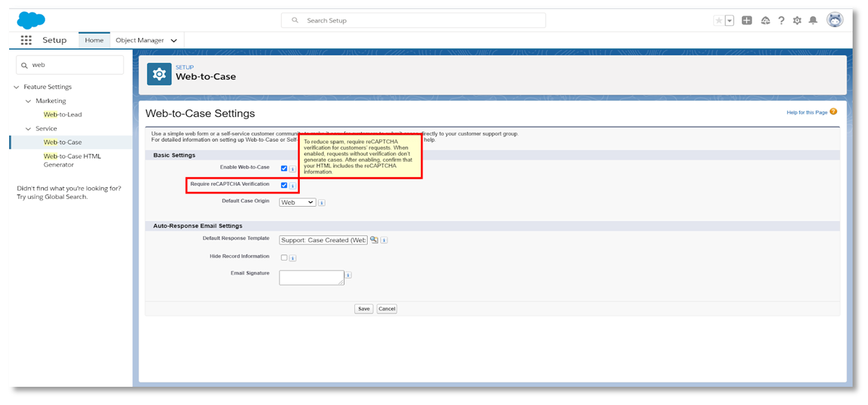Click the orange Help for this Page icon
868x405 pixels.
pos(834,111)
